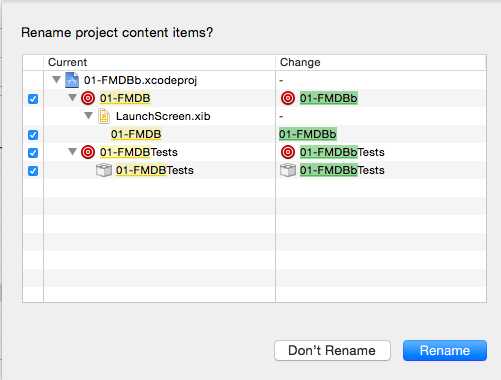Collapse the 01-FMDB target disclosure triangle
Image resolution: width=501 pixels, height=380 pixels.
click(x=73, y=98)
